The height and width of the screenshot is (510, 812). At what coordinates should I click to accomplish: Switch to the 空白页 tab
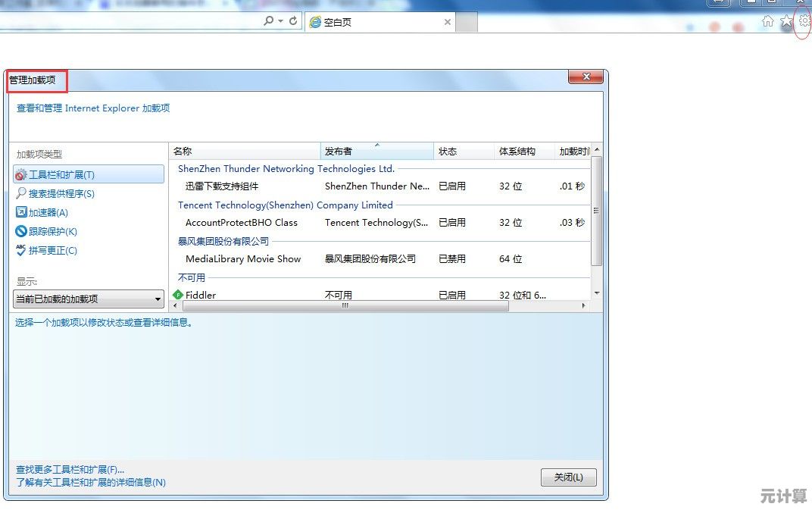[x=380, y=22]
